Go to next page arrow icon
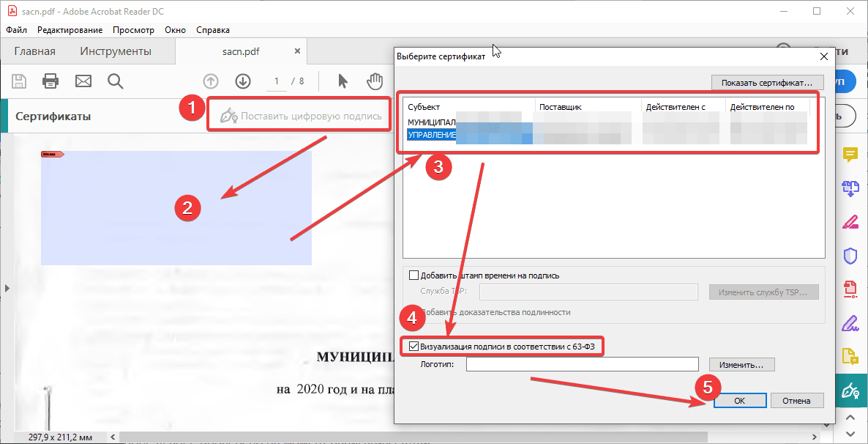Screen dimensions: 868x444 (x=243, y=81)
